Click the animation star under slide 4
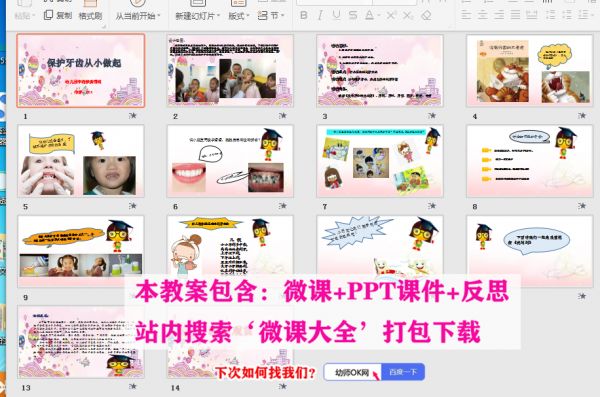The width and height of the screenshot is (600, 397). (582, 116)
